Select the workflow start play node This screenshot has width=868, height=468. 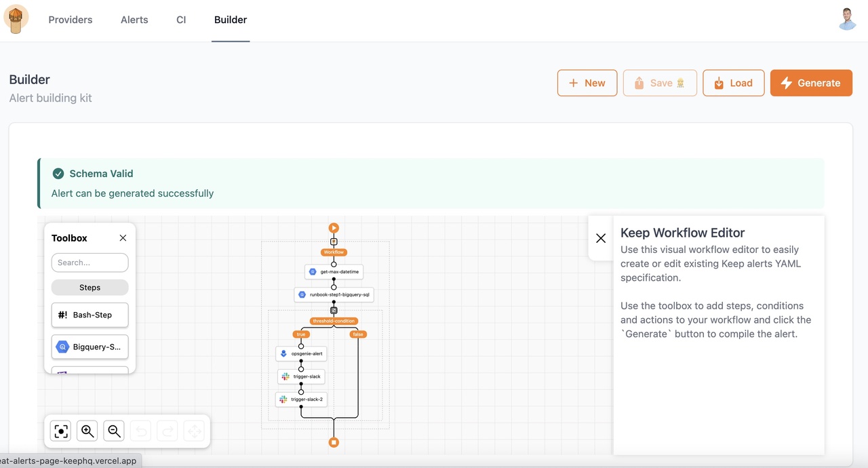(x=334, y=229)
